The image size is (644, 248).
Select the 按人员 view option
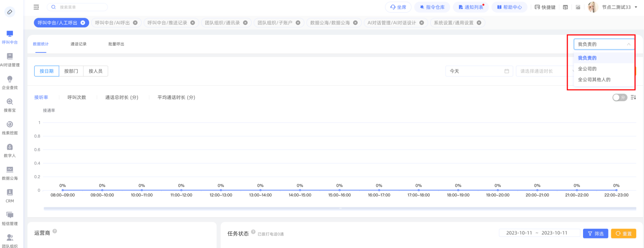pos(95,71)
